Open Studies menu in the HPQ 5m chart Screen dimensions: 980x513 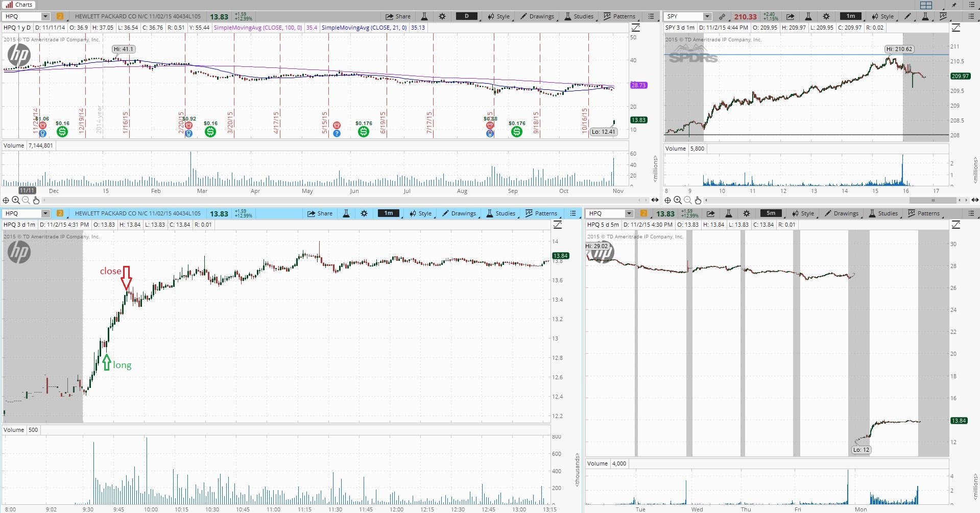(x=883, y=213)
